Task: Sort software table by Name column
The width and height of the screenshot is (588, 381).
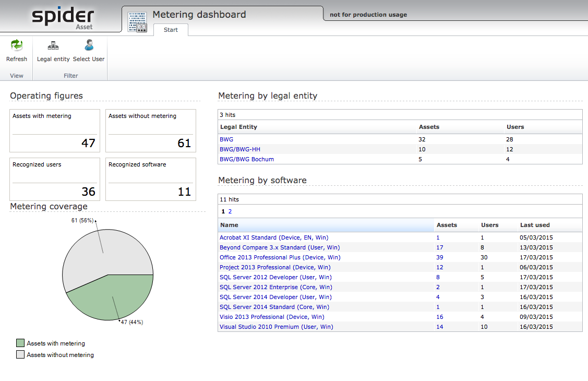Action: [x=229, y=225]
